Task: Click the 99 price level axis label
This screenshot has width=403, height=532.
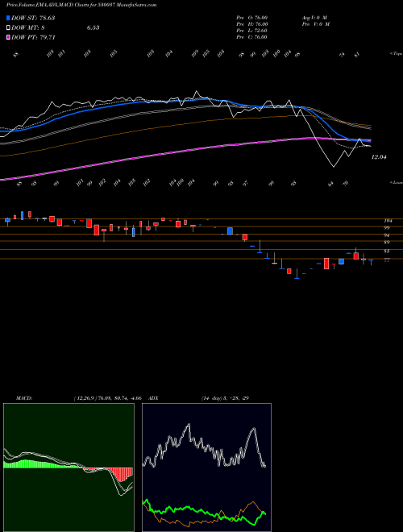Action: [x=386, y=228]
